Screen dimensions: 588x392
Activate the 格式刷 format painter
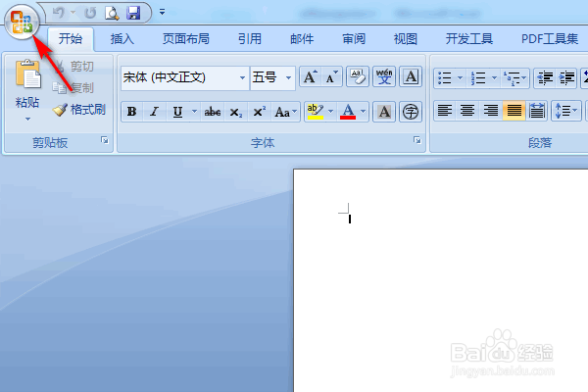click(79, 110)
